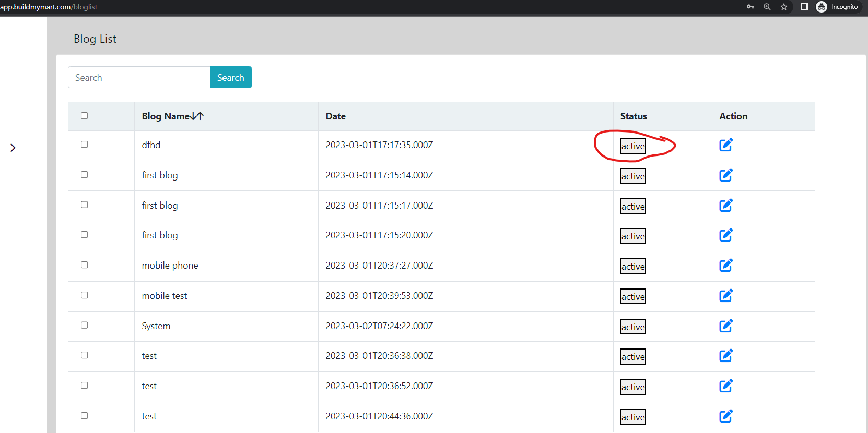This screenshot has width=868, height=433.
Task: Click the Blog List page heading
Action: [95, 39]
